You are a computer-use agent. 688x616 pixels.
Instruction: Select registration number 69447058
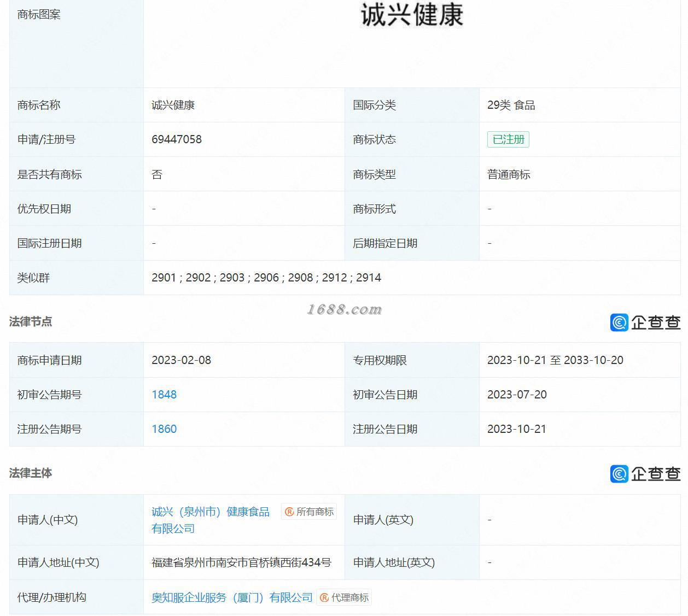[177, 139]
